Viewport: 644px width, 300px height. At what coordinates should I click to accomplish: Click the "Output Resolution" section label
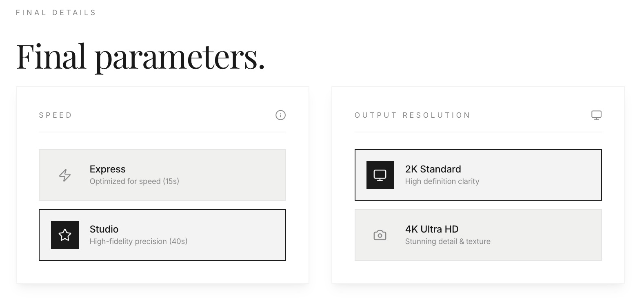[412, 115]
